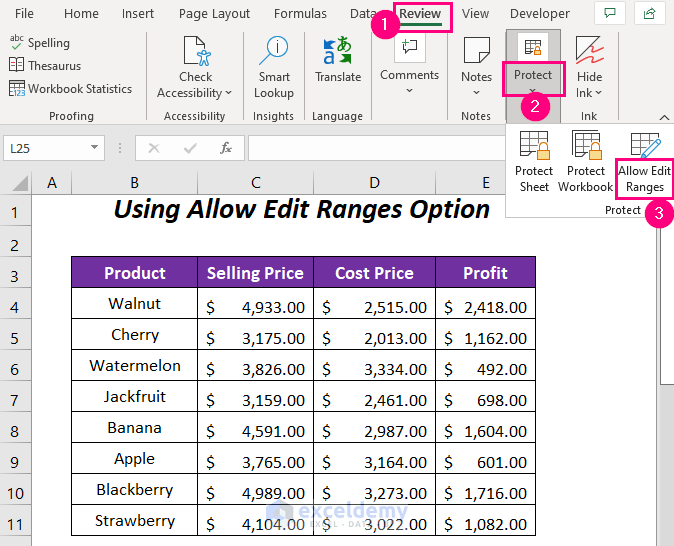Expand the Hide Ink dropdown
The height and width of the screenshot is (546, 674).
point(598,93)
